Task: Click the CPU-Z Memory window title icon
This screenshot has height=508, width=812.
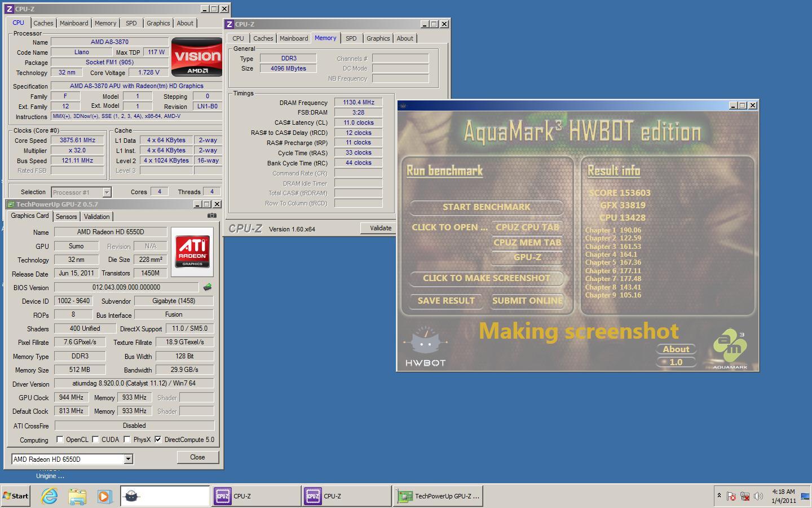Action: tap(230, 24)
